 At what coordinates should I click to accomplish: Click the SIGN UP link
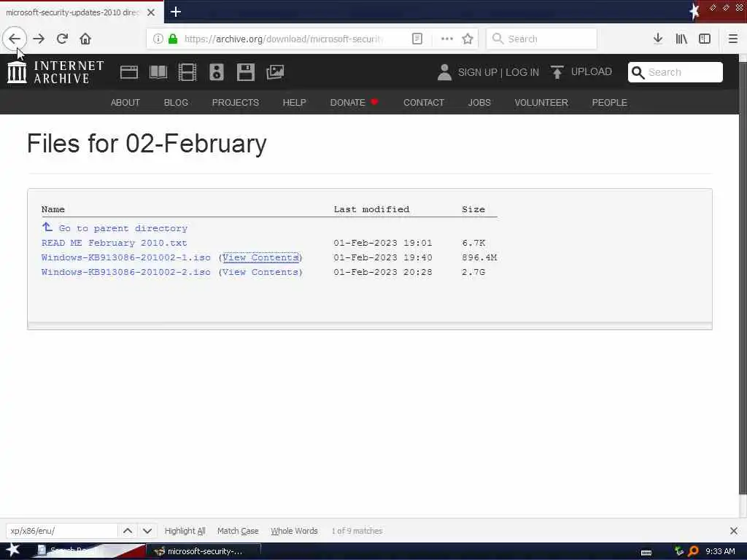pos(477,72)
